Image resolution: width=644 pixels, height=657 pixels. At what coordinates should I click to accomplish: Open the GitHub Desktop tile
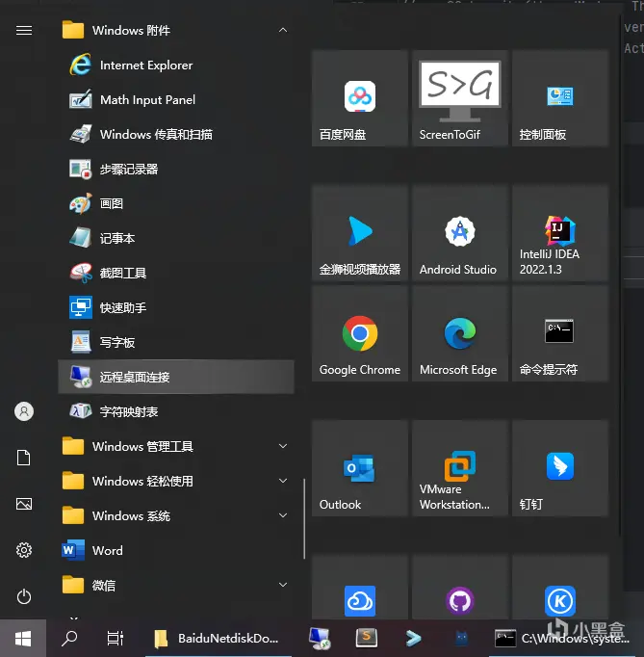(x=460, y=588)
